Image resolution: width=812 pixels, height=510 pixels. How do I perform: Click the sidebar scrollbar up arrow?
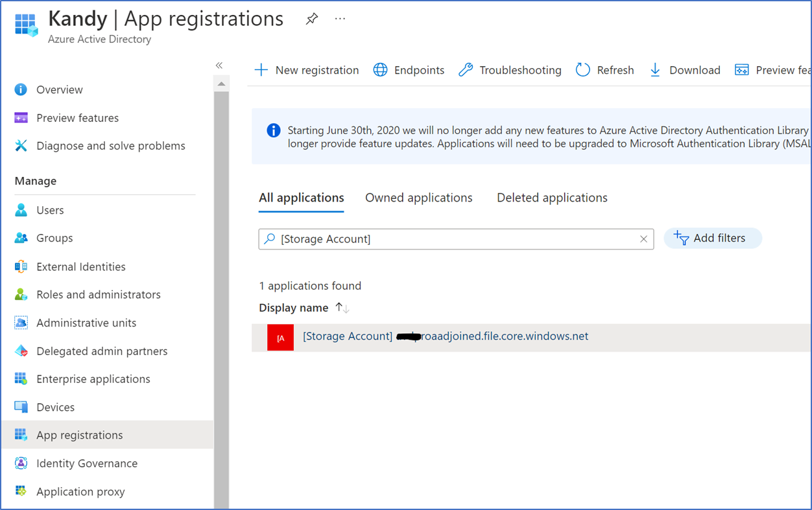(221, 84)
